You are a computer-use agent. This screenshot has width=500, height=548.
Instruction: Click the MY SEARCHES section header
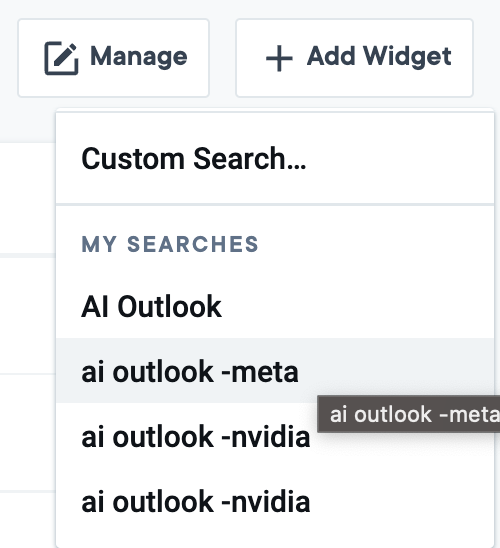(170, 244)
